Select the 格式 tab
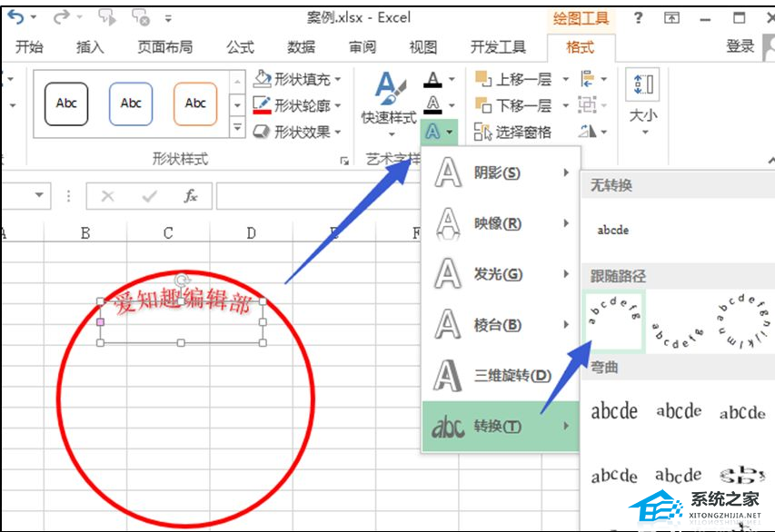This screenshot has height=532, width=775. tap(581, 47)
